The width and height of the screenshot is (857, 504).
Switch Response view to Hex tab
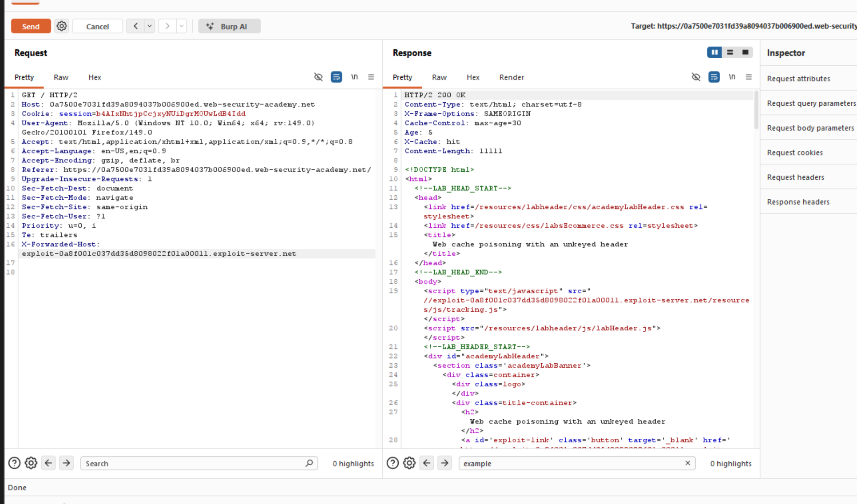click(473, 77)
